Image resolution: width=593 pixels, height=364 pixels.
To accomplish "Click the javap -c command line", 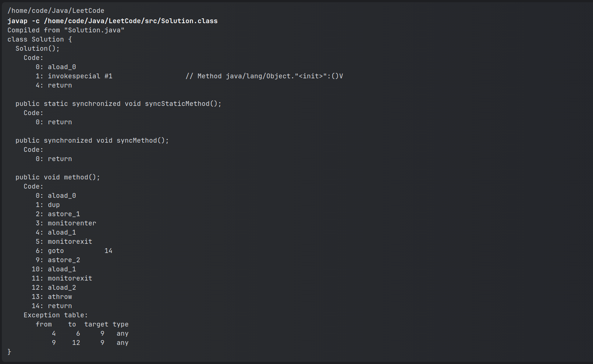I will pos(112,21).
